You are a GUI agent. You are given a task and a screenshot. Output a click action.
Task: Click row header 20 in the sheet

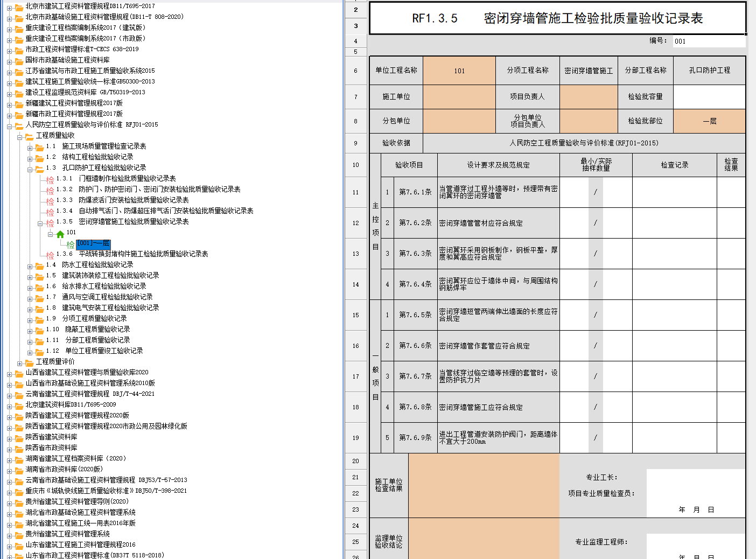(355, 461)
